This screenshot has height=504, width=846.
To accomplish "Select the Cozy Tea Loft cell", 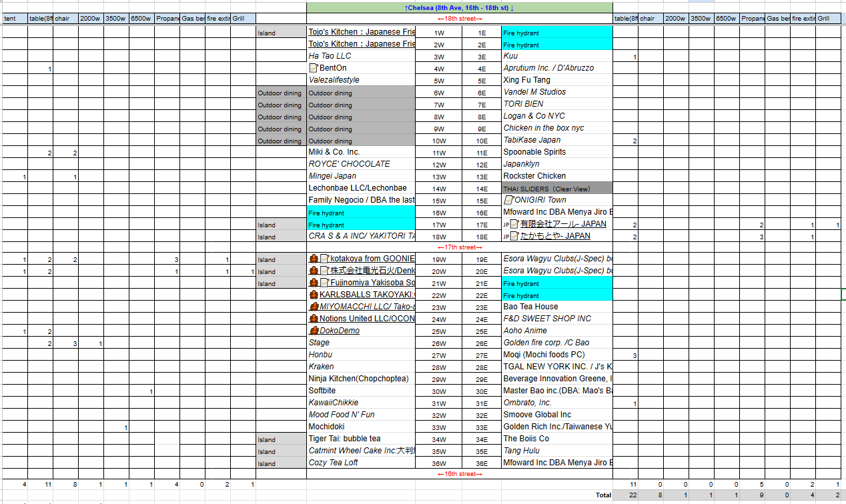I will point(361,463).
